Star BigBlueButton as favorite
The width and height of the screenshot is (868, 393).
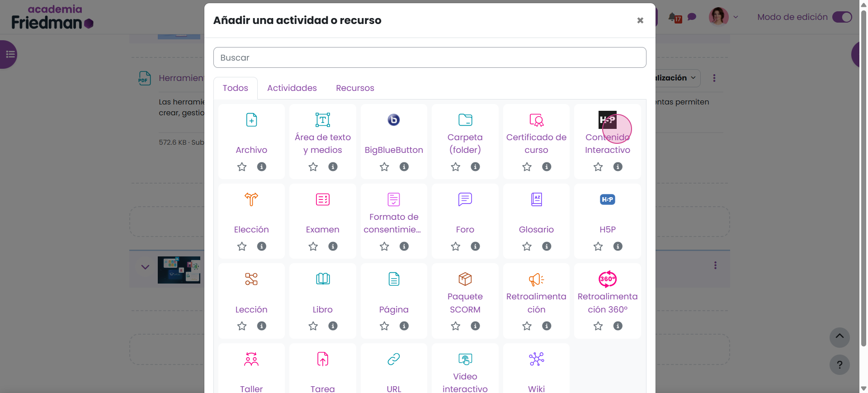point(384,167)
